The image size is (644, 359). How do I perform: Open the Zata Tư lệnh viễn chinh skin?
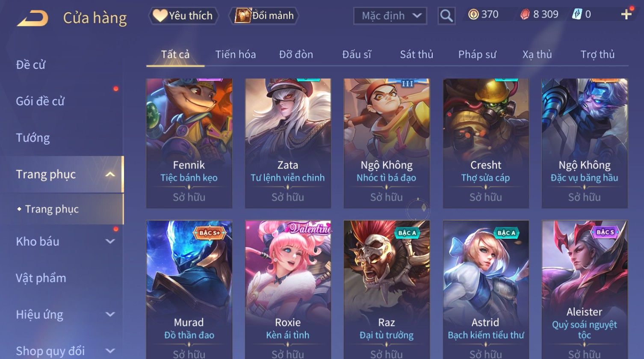(288, 143)
